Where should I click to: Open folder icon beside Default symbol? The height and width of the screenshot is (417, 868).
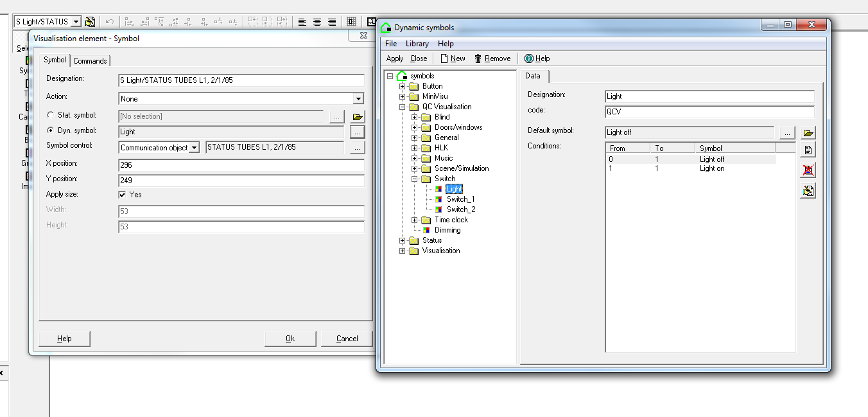click(808, 133)
